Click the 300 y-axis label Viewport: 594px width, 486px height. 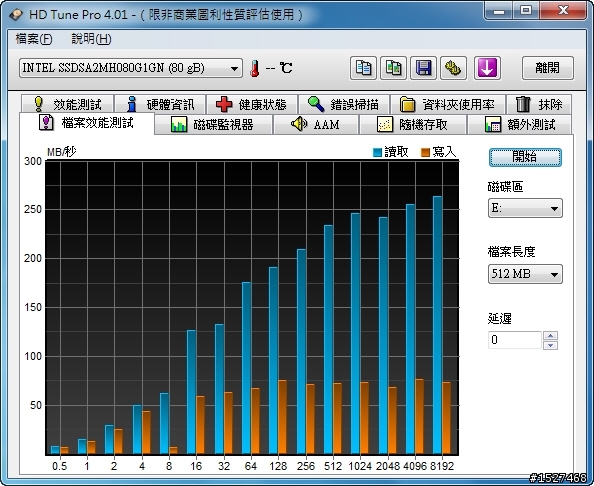coord(33,161)
